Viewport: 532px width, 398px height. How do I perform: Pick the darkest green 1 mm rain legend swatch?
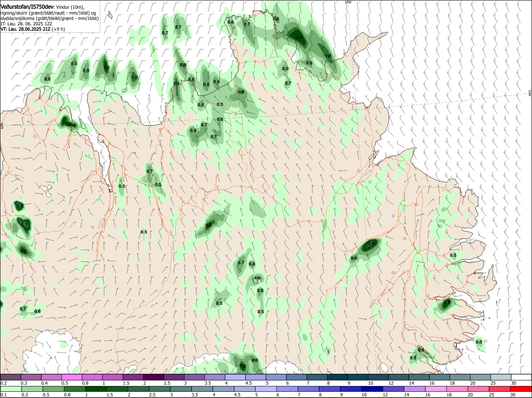pos(96,389)
